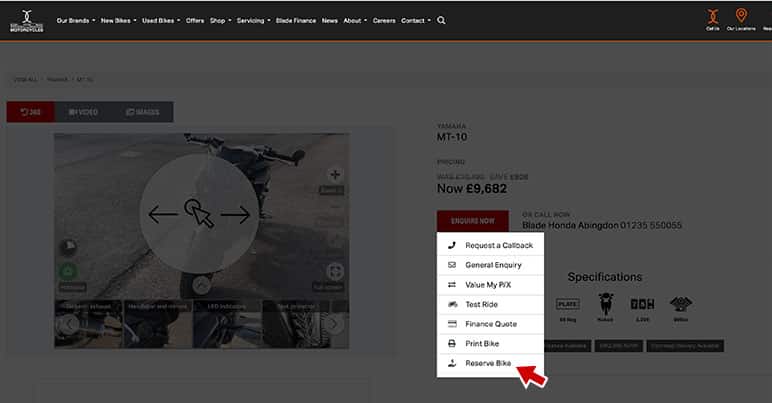Screen dimensions: 772x403
Task: Click the Call Us icon
Action: pyautogui.click(x=712, y=20)
